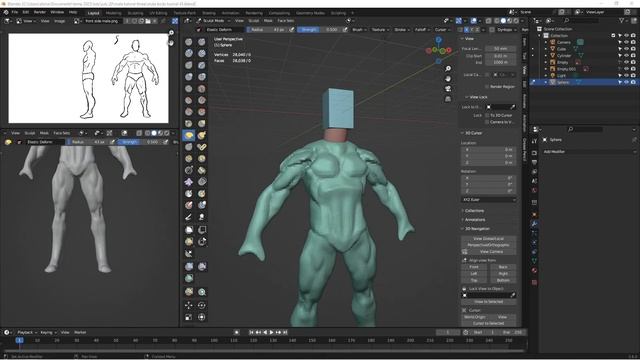The image size is (640, 360).
Task: Switch viewport to rendered shading
Action: pos(516,20)
